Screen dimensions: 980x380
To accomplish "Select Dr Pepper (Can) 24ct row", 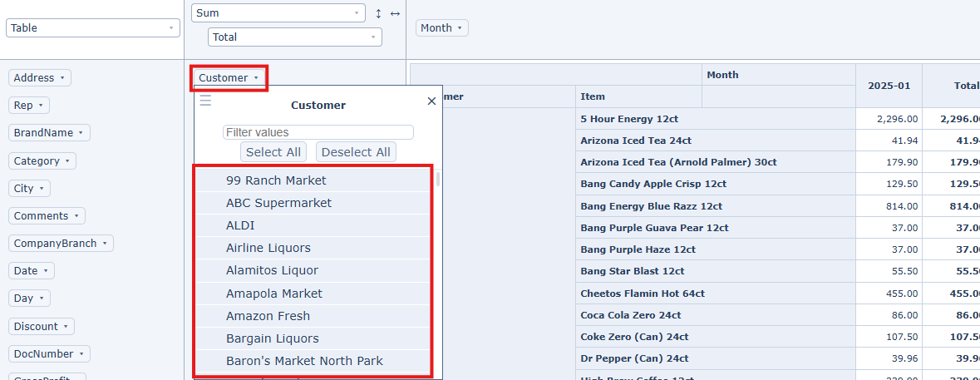I will pos(715,358).
